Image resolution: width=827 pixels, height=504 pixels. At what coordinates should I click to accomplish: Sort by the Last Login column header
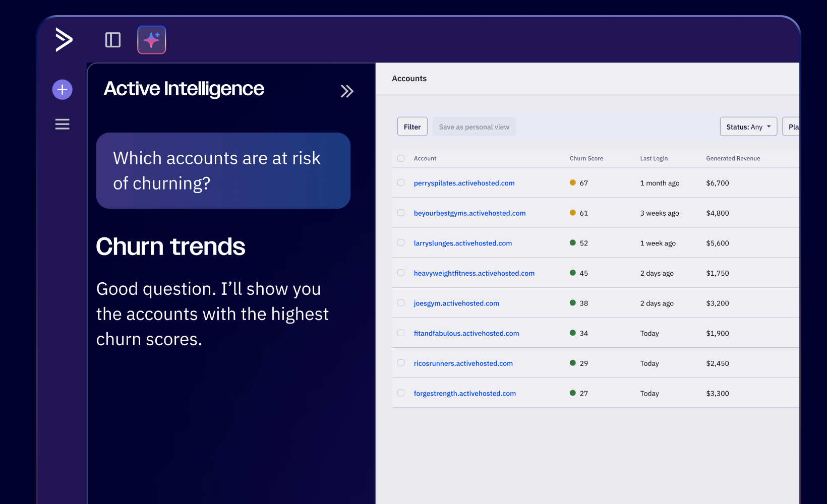pos(654,158)
